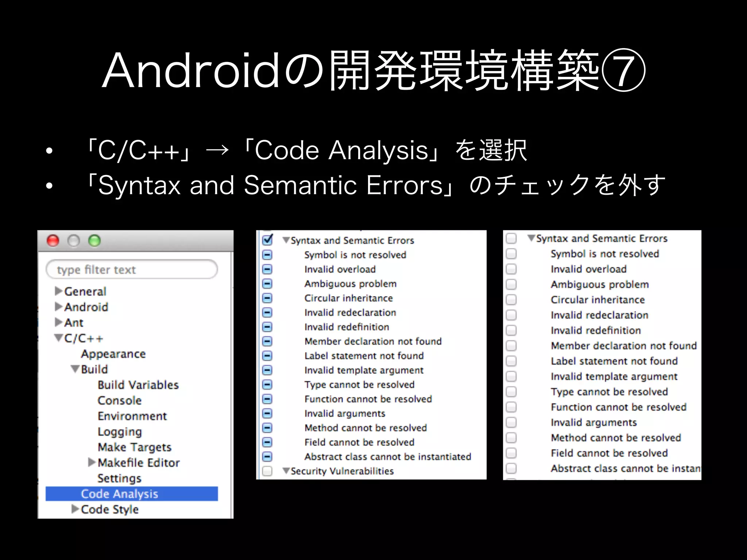Check Label statement not found in unchecked list
747x560 pixels.
pyautogui.click(x=511, y=361)
